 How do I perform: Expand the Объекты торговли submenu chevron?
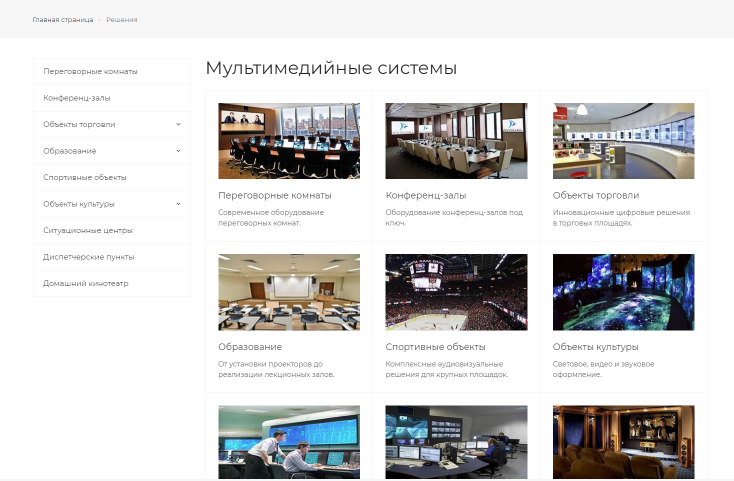(x=178, y=124)
